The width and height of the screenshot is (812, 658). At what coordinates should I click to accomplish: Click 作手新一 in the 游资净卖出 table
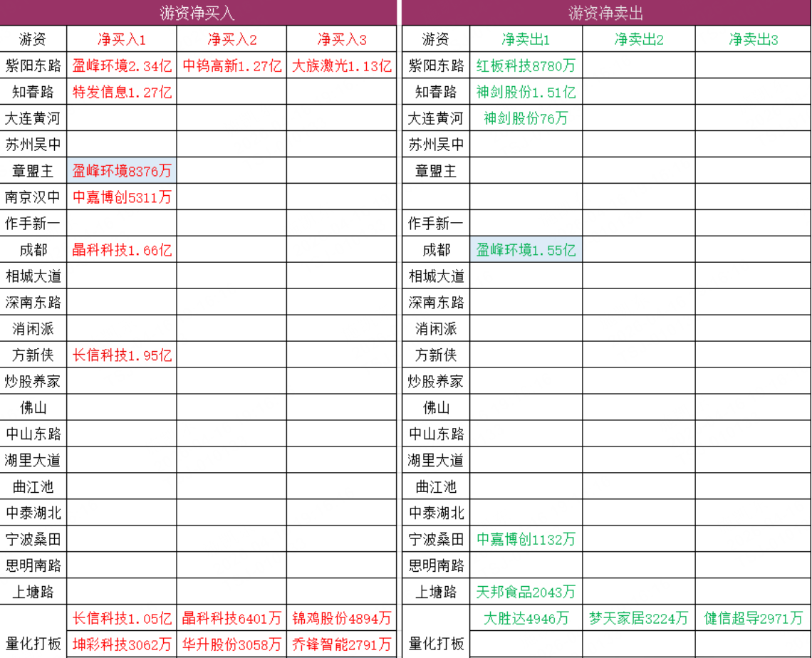click(436, 224)
